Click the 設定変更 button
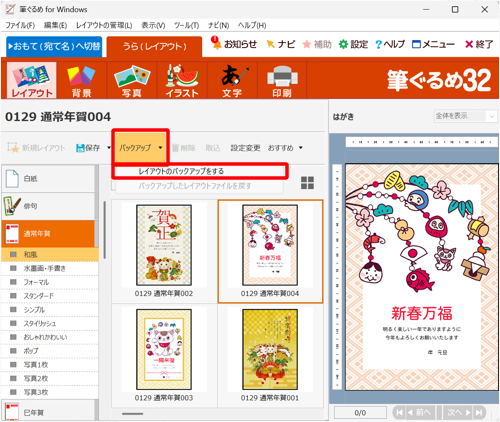Screen dimensions: 500x422 point(245,148)
